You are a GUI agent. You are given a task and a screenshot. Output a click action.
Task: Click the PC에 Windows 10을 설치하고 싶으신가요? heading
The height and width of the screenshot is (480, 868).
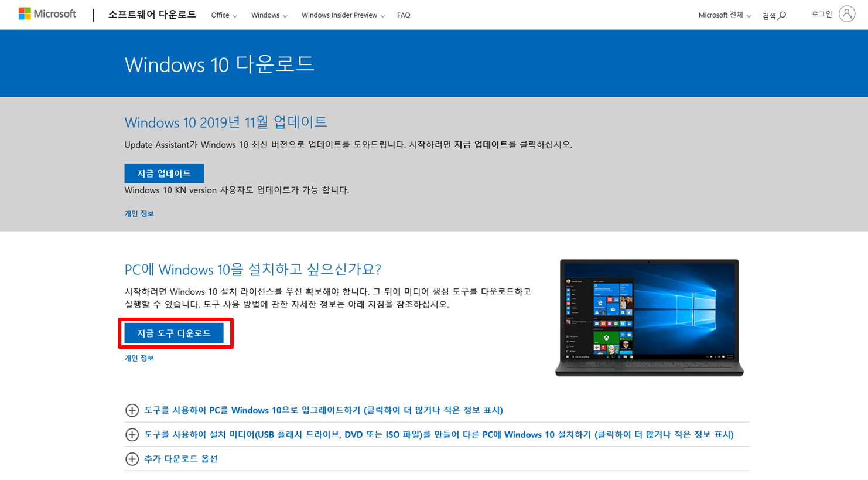[x=252, y=270]
